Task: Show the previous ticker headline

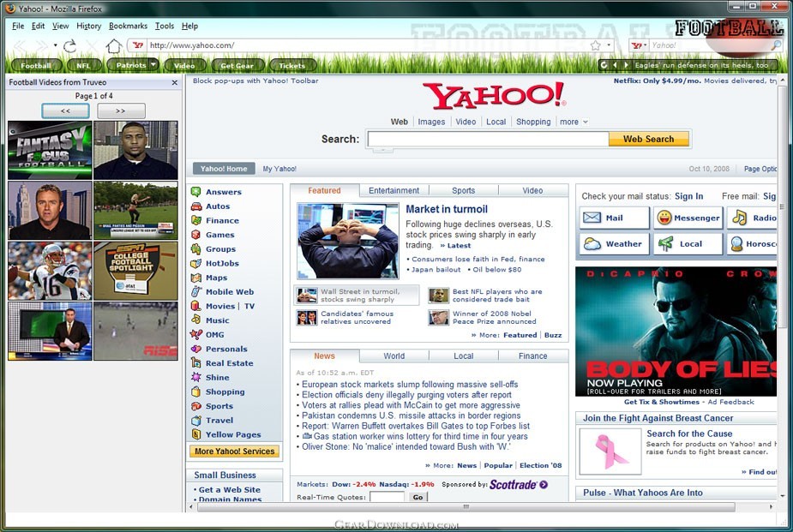Action: [615, 65]
